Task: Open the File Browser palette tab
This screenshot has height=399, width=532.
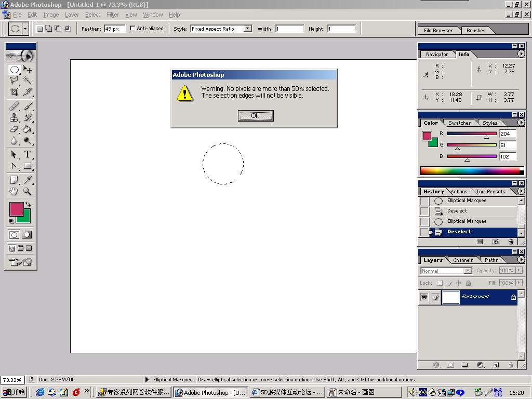Action: [x=438, y=30]
